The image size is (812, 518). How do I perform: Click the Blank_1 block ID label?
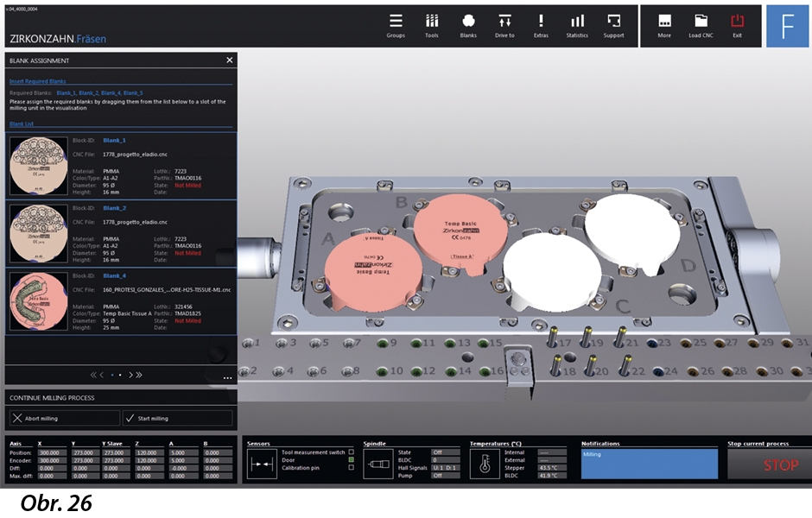tap(114, 140)
